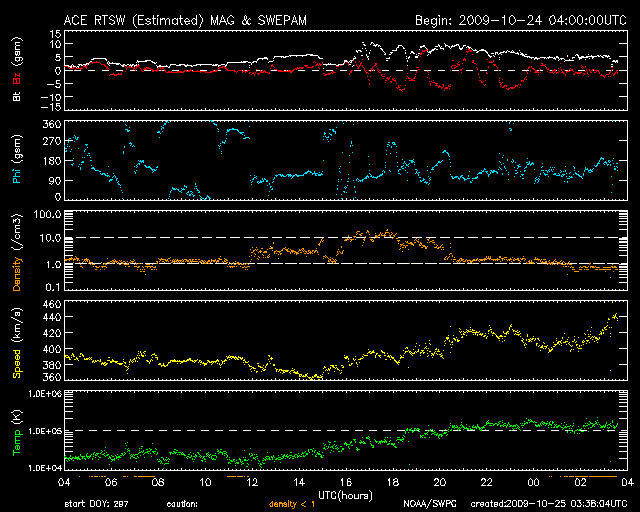Image resolution: width=640 pixels, height=512 pixels.
Task: Select the "18" hour tick on the time axis
Action: pos(393,483)
